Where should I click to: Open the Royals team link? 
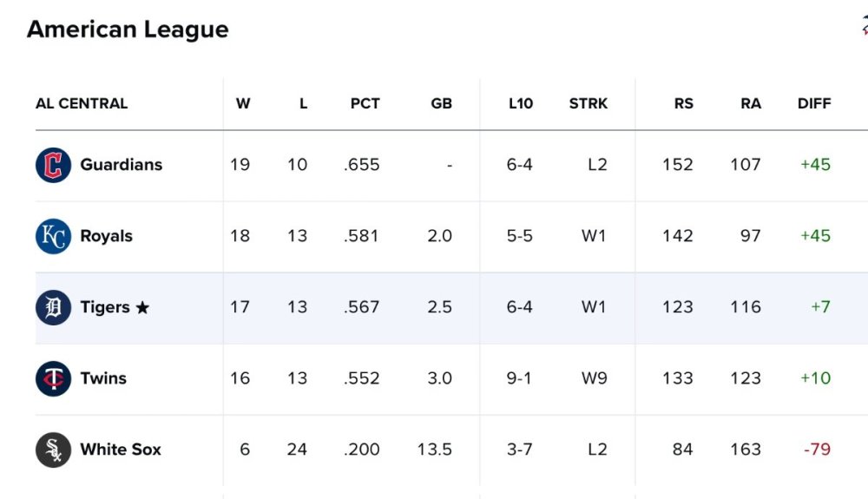(x=106, y=236)
